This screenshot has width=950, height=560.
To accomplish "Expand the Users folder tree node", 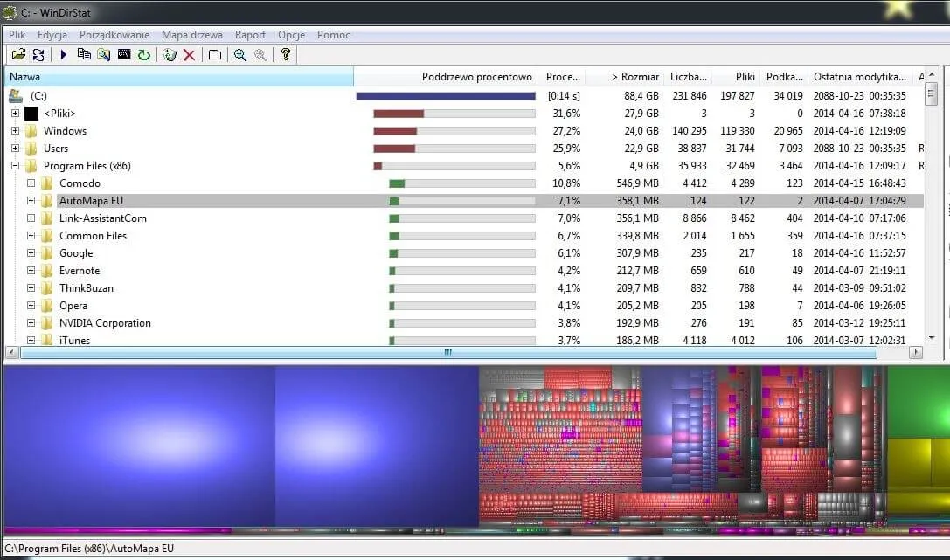I will tap(15, 149).
